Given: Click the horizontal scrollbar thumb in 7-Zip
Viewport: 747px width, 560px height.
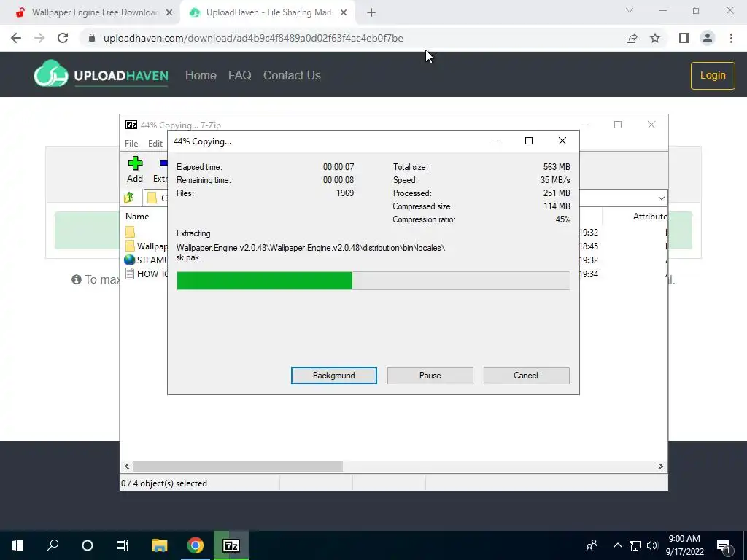Looking at the screenshot, I should pyautogui.click(x=238, y=466).
